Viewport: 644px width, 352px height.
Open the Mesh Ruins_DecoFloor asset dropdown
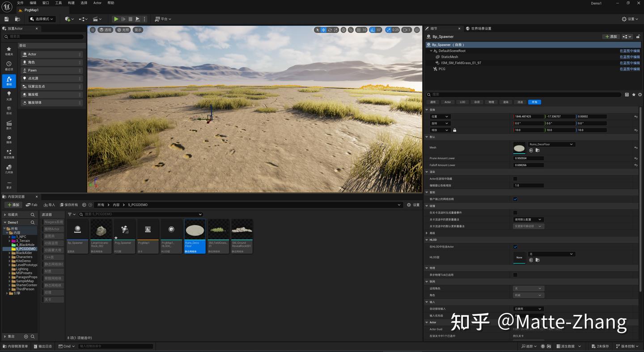tap(551, 144)
